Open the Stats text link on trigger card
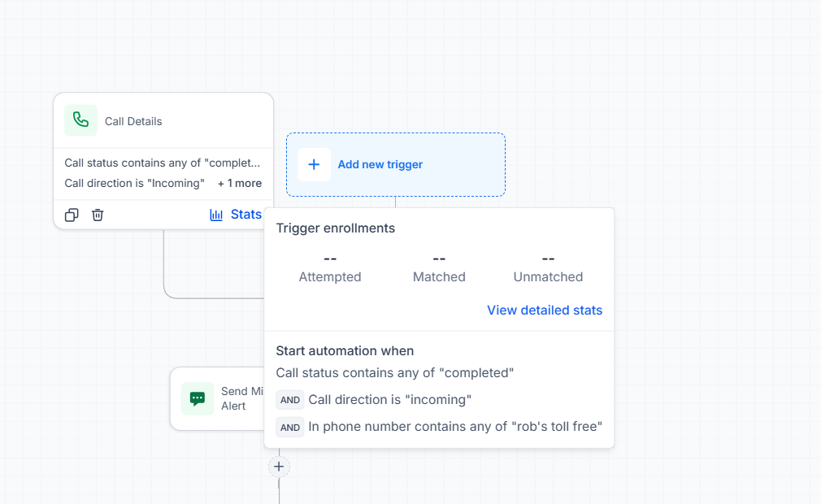 [246, 215]
